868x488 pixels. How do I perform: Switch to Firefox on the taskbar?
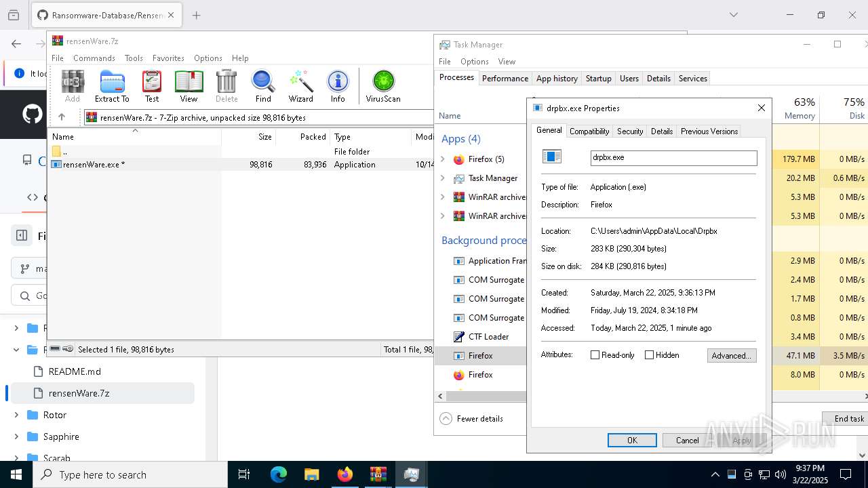pos(344,474)
